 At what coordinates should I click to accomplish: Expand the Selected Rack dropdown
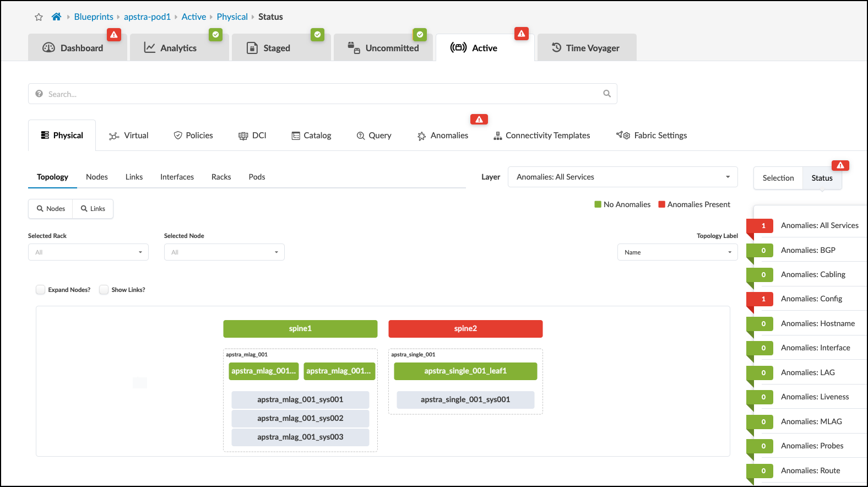pyautogui.click(x=88, y=252)
